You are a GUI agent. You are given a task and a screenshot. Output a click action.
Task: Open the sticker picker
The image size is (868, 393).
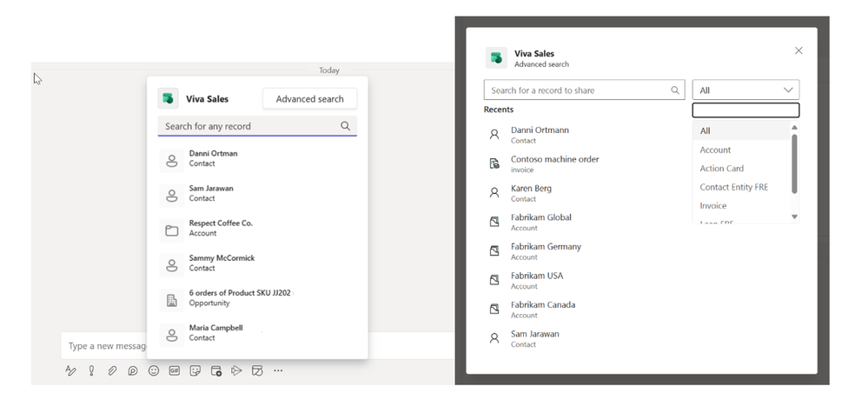click(195, 370)
